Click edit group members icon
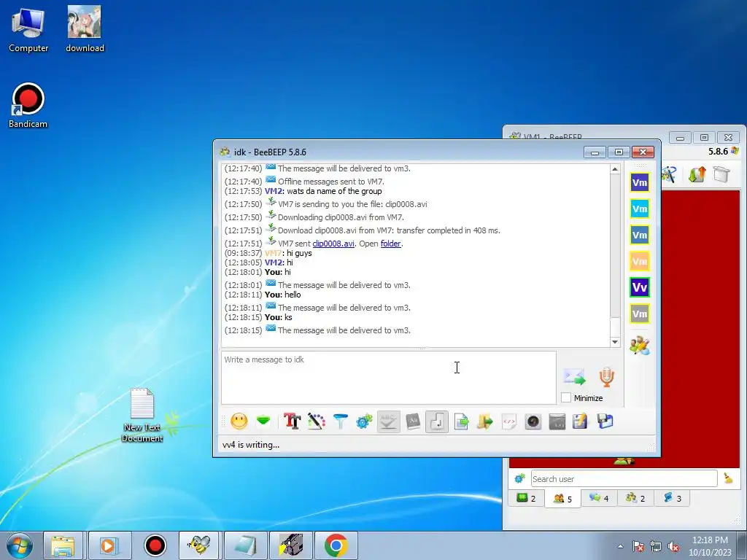 point(639,345)
